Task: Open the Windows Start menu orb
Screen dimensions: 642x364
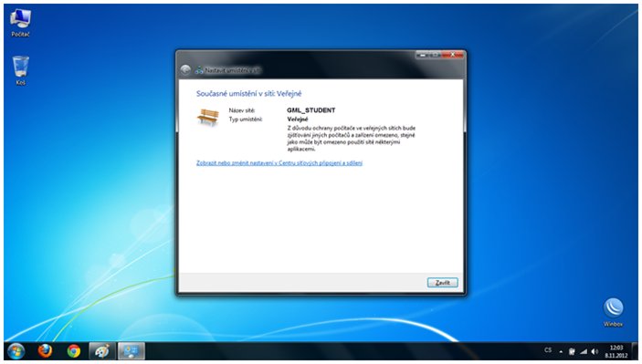Action: pyautogui.click(x=16, y=351)
